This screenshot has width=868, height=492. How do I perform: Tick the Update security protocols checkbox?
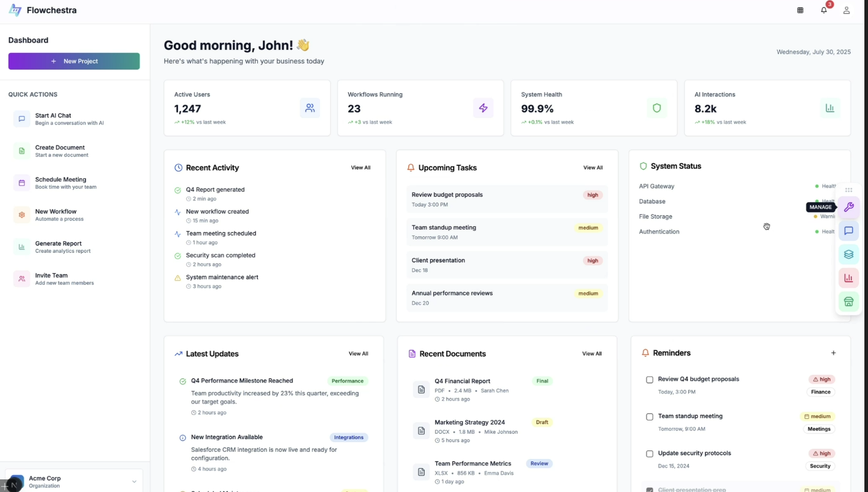650,454
